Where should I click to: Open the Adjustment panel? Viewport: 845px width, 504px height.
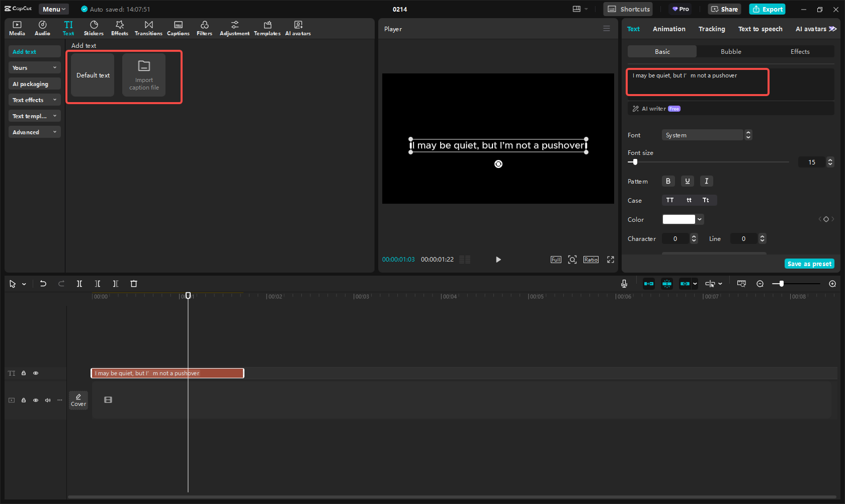click(234, 28)
